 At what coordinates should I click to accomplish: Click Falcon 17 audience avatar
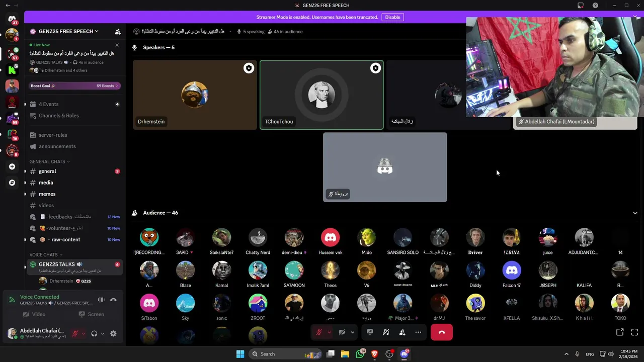[512, 270]
